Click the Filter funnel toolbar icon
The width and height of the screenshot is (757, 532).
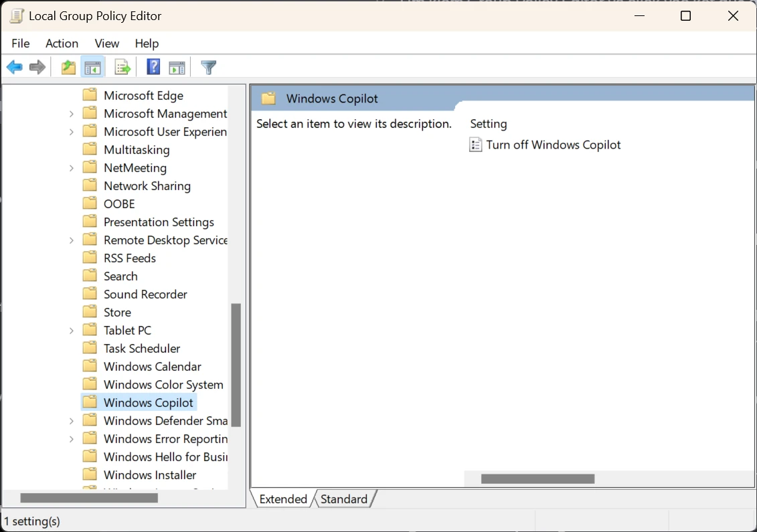coord(209,67)
